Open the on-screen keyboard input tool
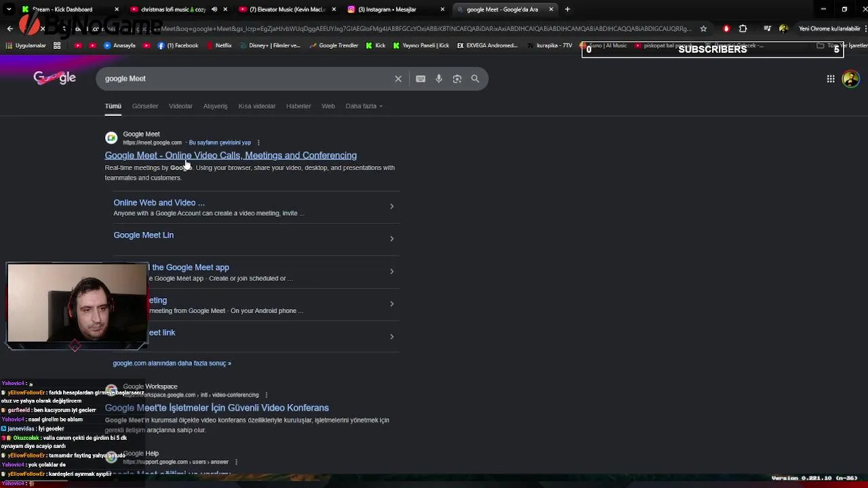 click(x=420, y=79)
